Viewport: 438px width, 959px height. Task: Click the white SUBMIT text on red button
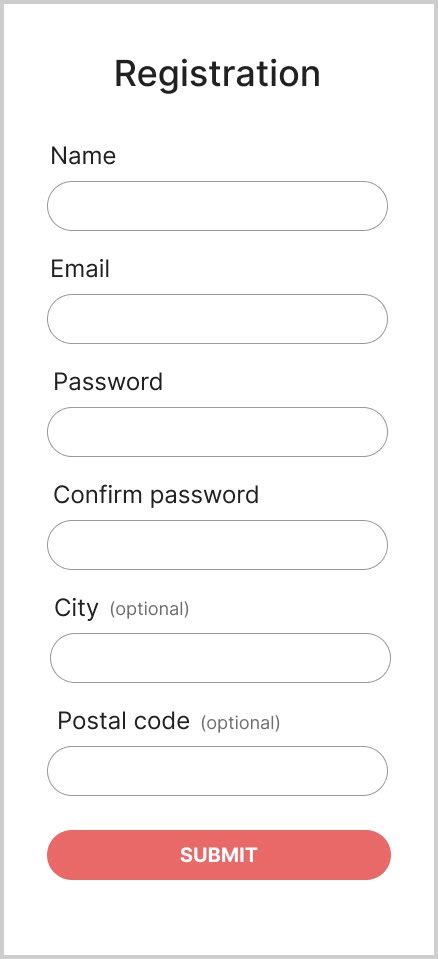pyautogui.click(x=218, y=855)
